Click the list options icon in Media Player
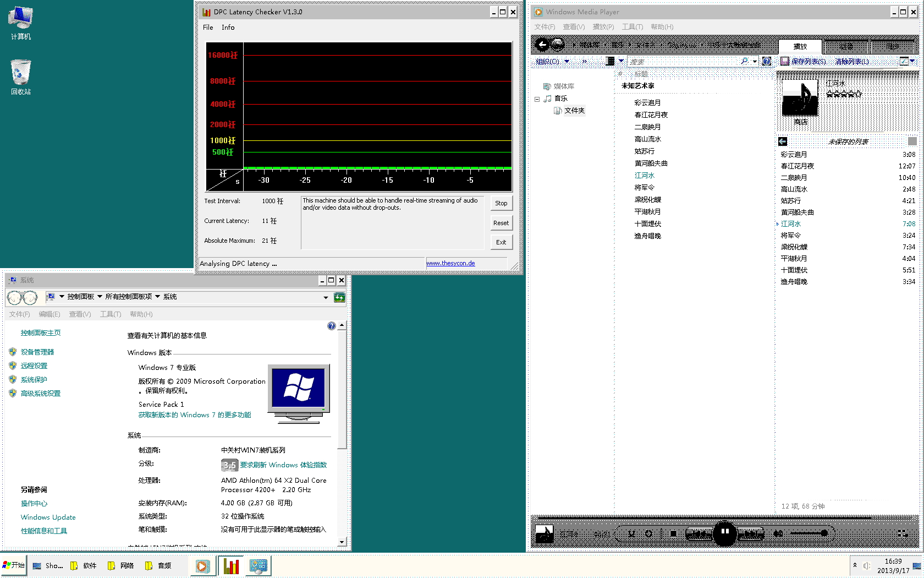924x578 pixels. click(904, 61)
